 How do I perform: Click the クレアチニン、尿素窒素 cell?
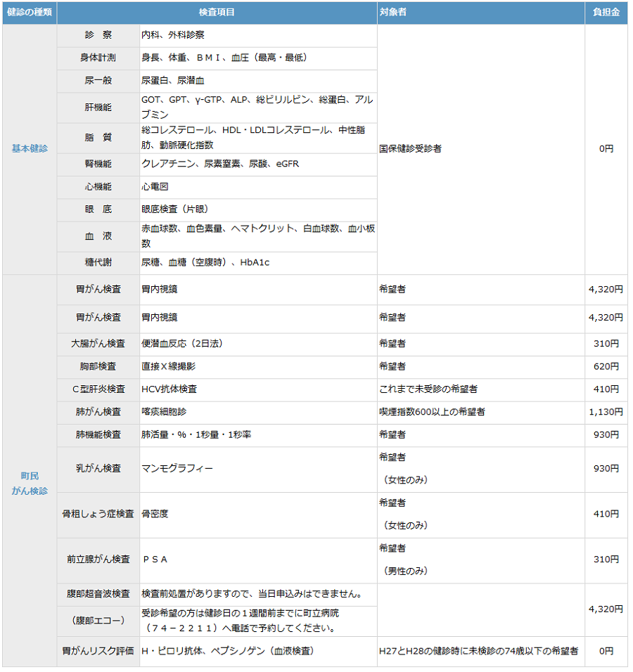coord(259,164)
